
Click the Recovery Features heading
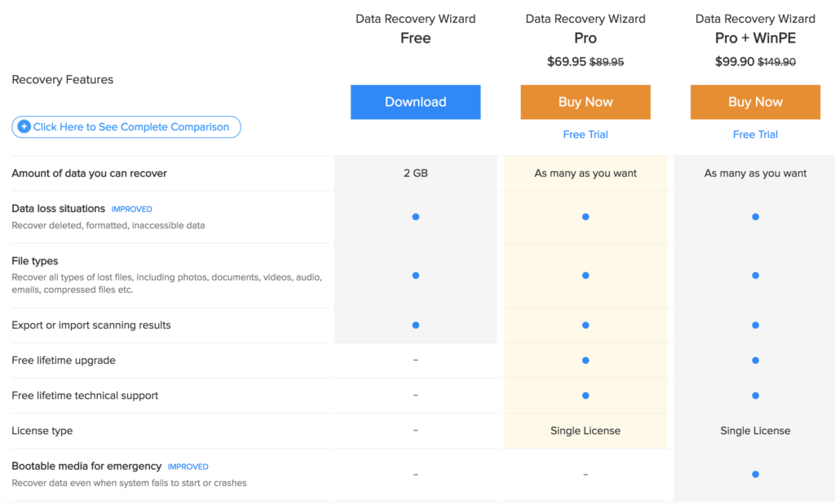62,79
